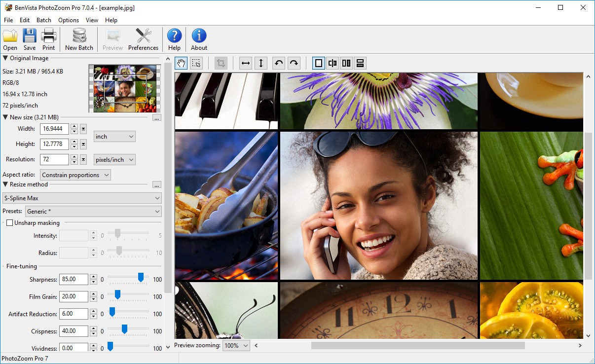Open Preview zooming 100% dropdown
Screen dimensions: 595x364
coord(236,346)
